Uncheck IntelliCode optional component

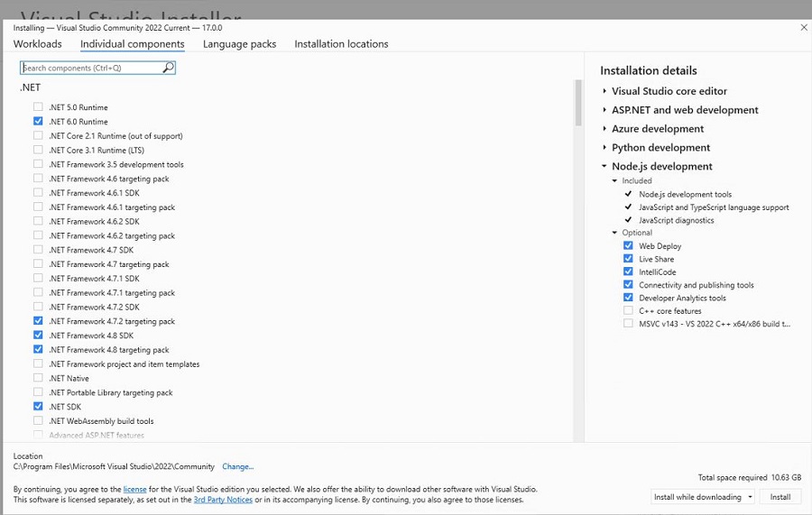pos(628,271)
